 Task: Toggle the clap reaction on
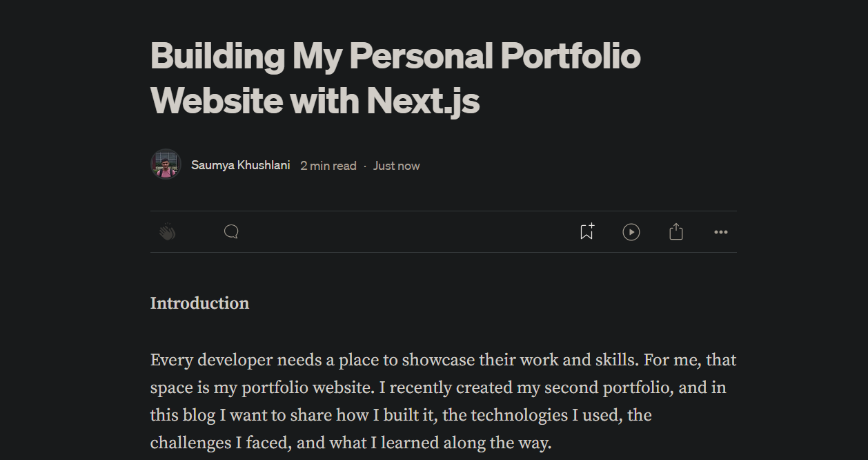166,231
